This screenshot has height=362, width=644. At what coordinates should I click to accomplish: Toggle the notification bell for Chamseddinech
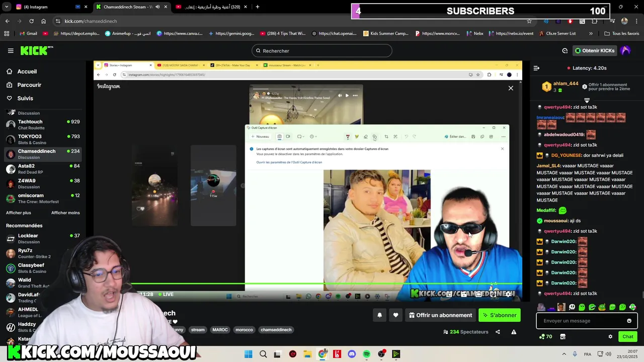380,315
